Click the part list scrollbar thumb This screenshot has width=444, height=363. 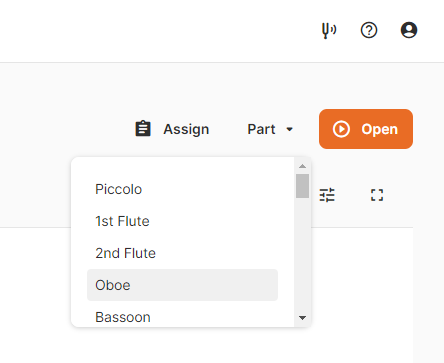302,186
